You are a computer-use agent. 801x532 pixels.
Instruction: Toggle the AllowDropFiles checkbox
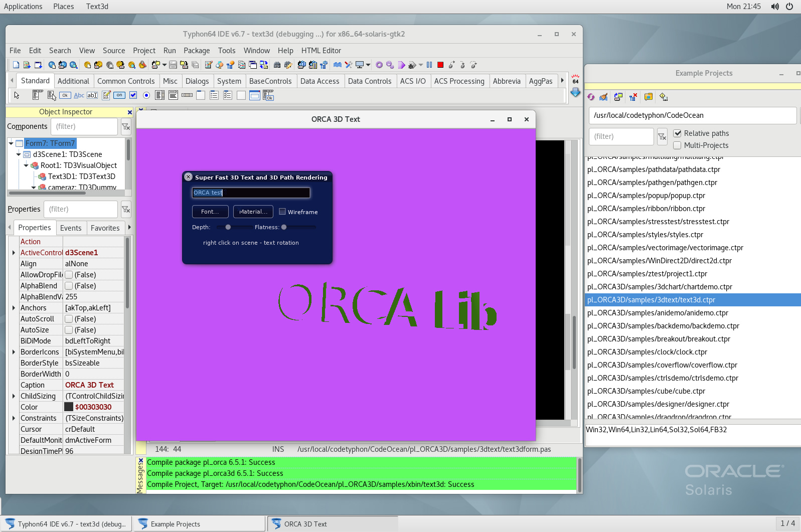69,275
